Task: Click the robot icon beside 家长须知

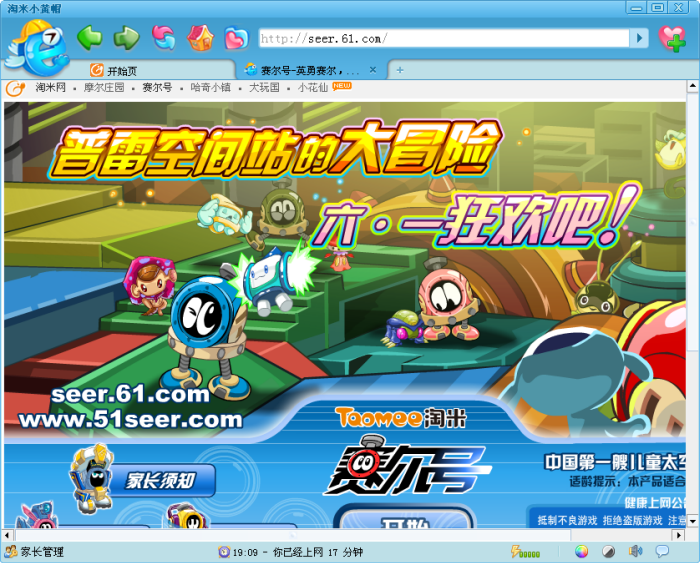Action: click(93, 478)
